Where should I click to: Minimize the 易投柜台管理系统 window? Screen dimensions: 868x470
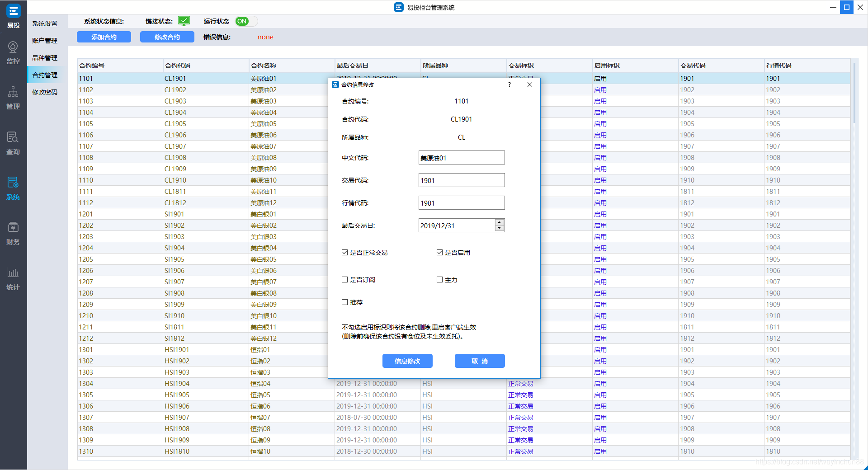[x=833, y=7]
